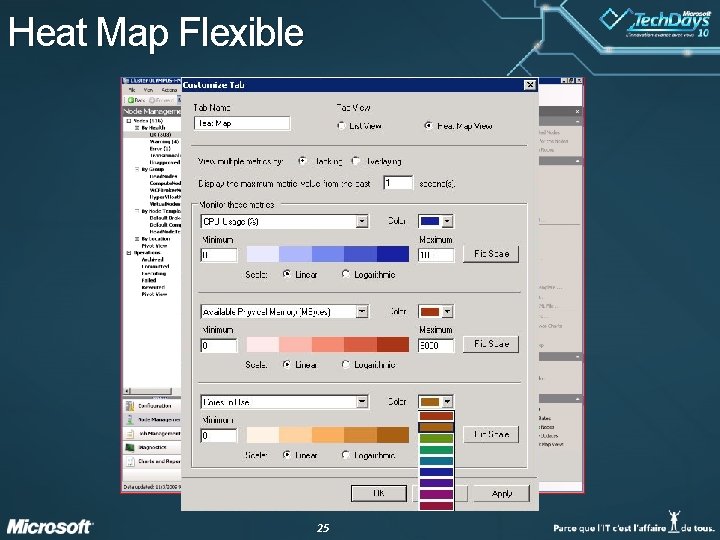
Task: Click the green Back arrow icon
Action: [x=131, y=100]
